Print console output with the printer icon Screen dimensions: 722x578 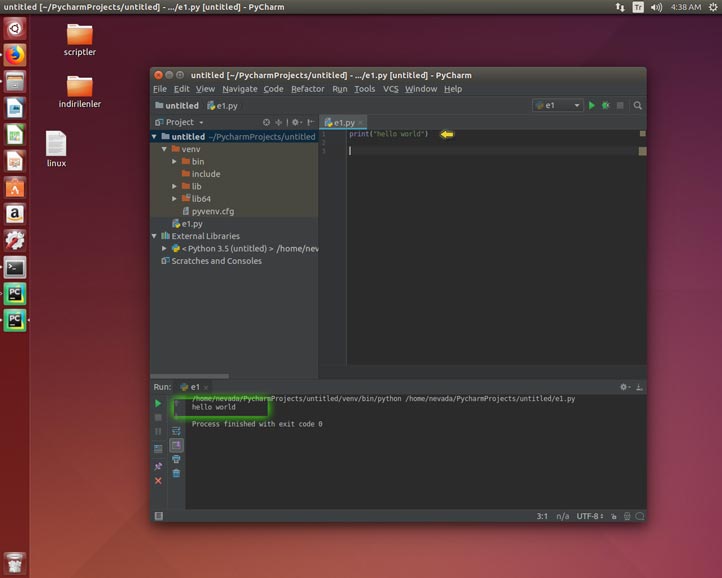click(x=176, y=459)
